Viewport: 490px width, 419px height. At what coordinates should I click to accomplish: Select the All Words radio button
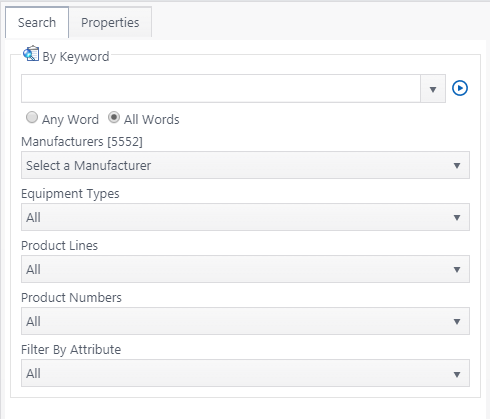(114, 117)
